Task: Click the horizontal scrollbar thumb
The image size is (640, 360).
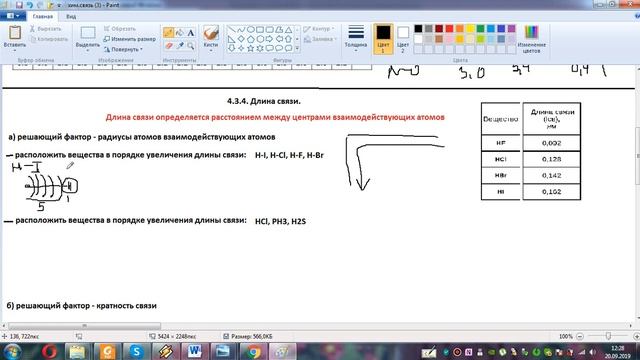Action: [84, 326]
